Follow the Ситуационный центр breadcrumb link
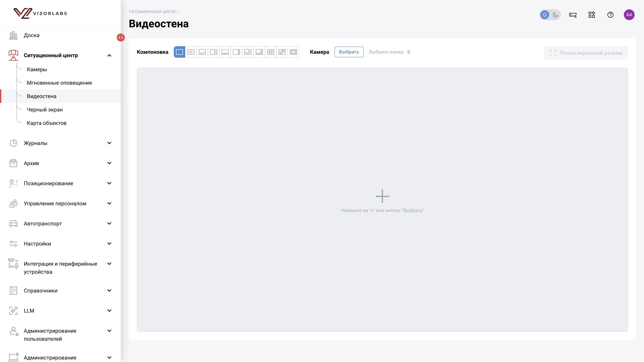The height and width of the screenshot is (362, 644). tap(152, 11)
